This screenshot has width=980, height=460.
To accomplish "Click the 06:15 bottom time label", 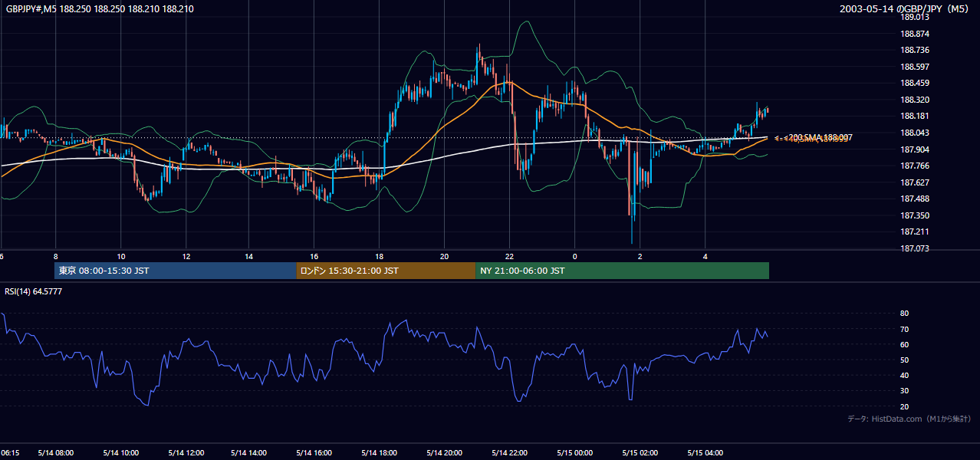I will 10,453.
